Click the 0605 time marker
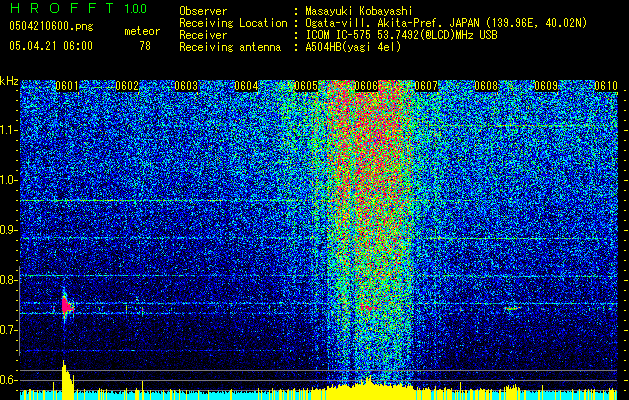The image size is (629, 400). tap(306, 86)
